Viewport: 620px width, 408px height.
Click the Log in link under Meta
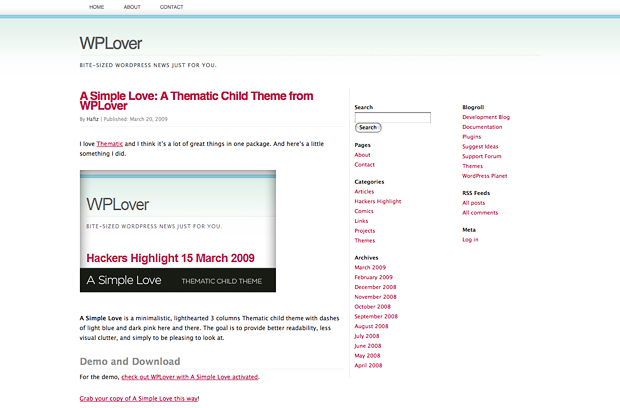point(470,239)
